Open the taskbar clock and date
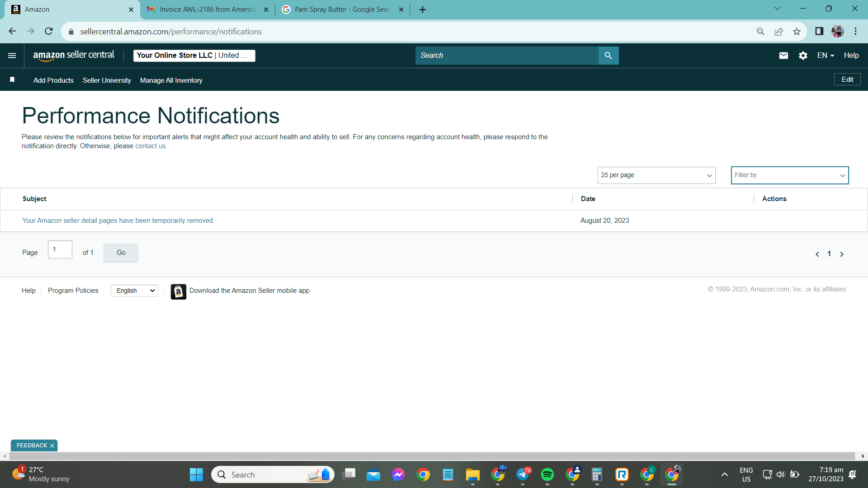 pos(826,474)
